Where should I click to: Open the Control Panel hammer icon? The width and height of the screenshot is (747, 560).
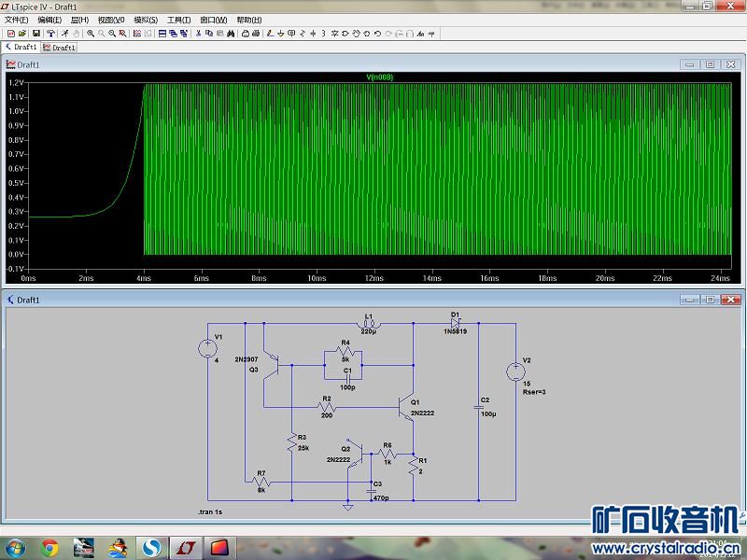50,34
